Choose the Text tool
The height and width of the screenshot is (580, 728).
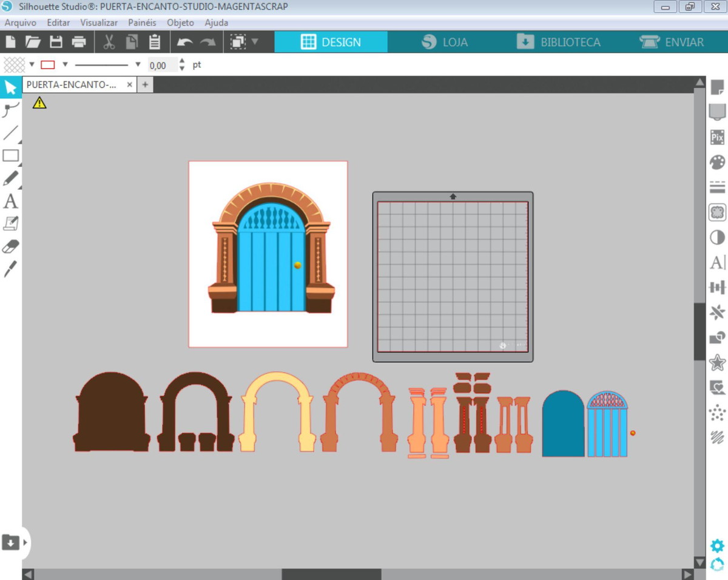(x=11, y=201)
